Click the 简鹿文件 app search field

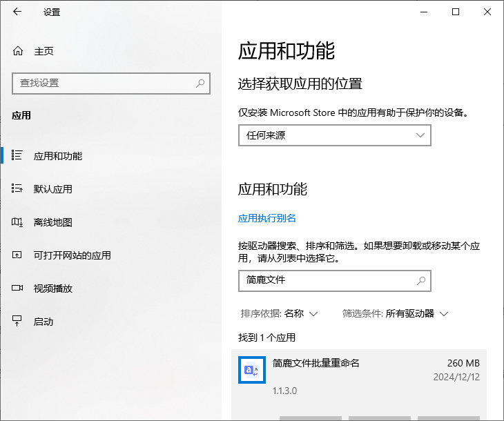point(335,281)
